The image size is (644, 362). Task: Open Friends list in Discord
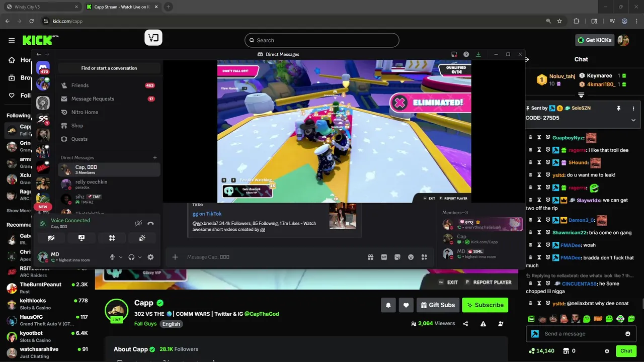pos(109,85)
